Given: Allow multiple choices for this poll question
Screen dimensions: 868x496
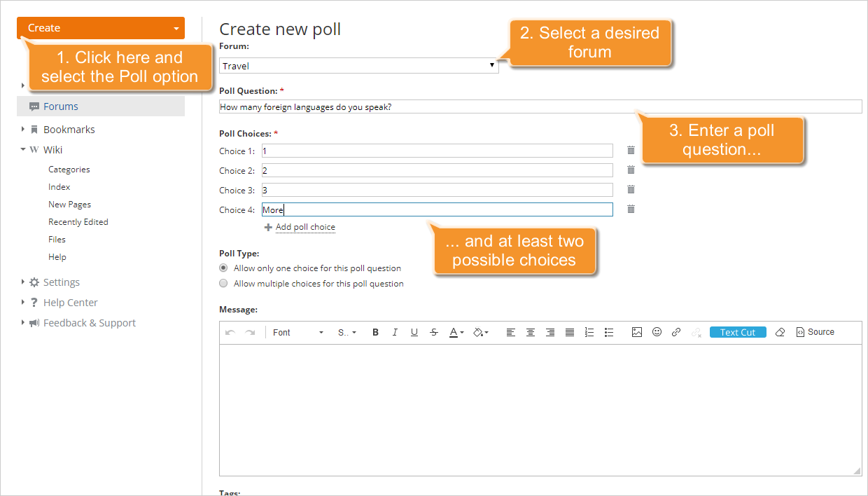Looking at the screenshot, I should pos(223,283).
